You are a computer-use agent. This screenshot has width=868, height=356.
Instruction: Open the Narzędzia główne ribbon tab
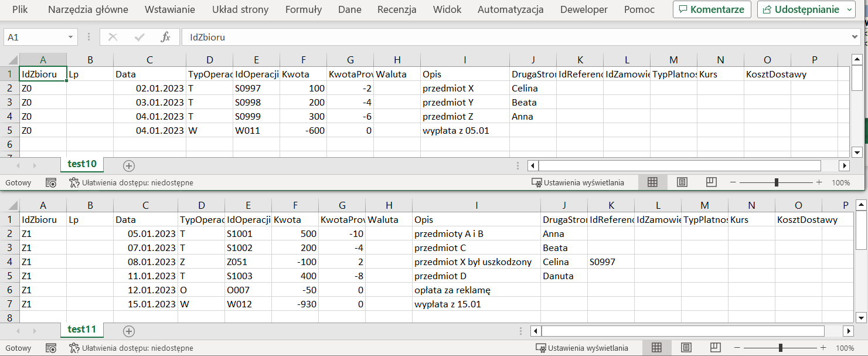(x=88, y=9)
